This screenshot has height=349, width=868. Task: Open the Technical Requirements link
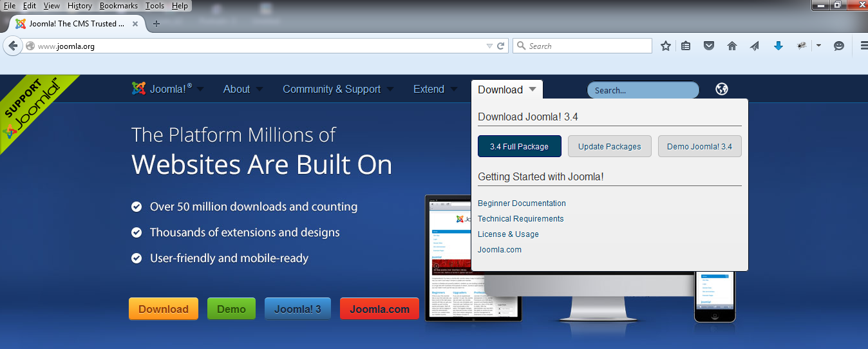[521, 218]
